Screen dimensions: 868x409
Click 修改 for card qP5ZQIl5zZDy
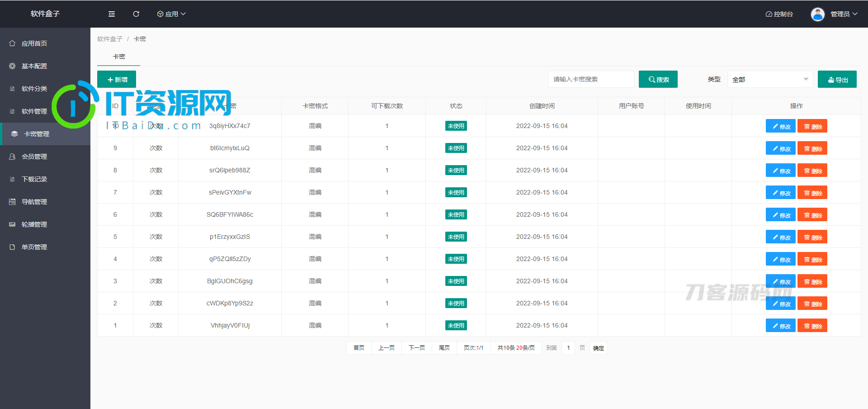coord(781,259)
